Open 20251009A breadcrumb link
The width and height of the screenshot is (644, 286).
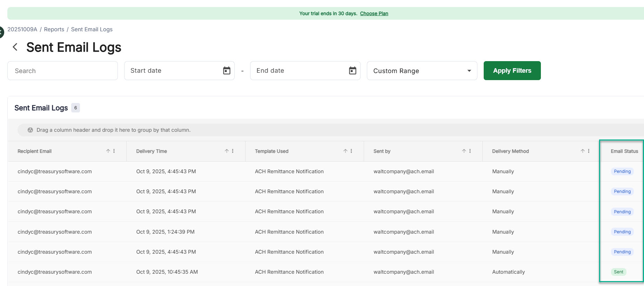pos(22,30)
